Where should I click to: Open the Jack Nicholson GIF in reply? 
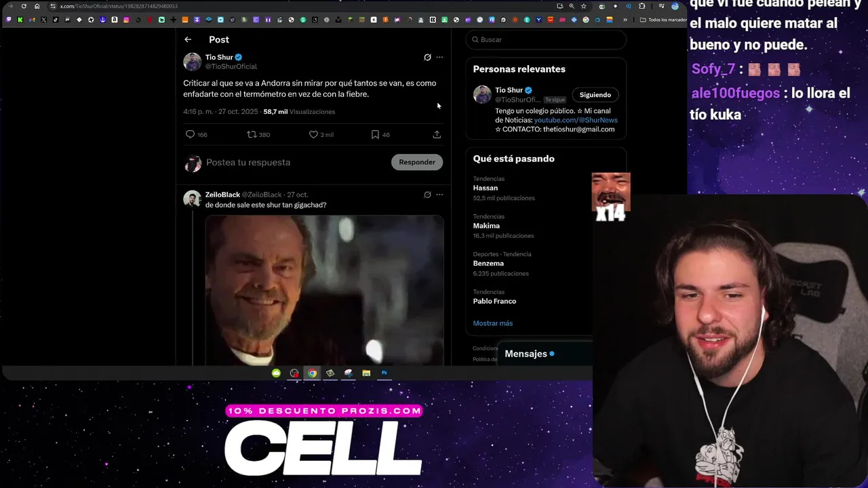(325, 290)
